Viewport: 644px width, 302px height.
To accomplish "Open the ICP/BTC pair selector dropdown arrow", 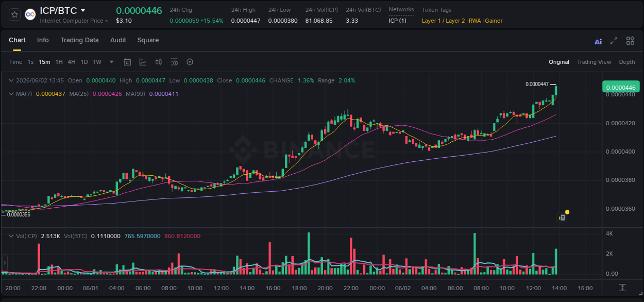I will 83,10.
